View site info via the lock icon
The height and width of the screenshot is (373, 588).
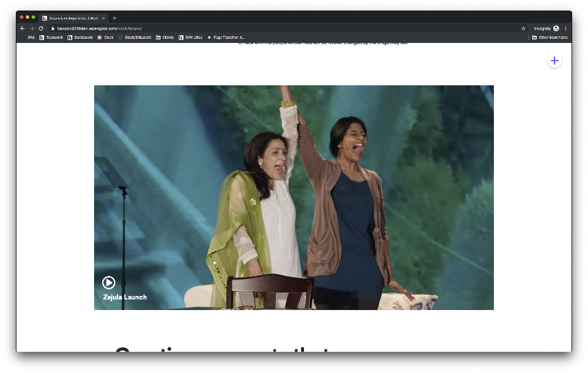coord(52,28)
